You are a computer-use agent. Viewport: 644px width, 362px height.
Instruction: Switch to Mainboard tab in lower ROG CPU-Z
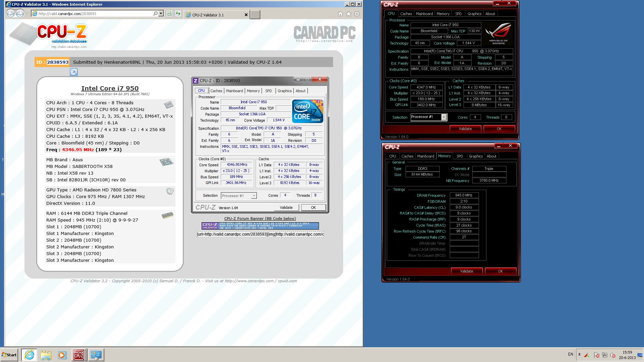pyautogui.click(x=426, y=156)
